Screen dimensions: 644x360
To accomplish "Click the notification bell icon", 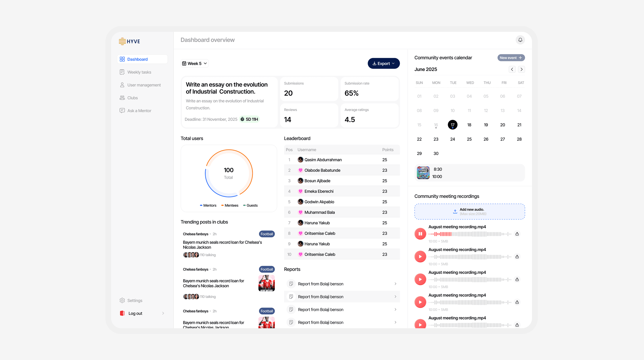I will tap(520, 40).
